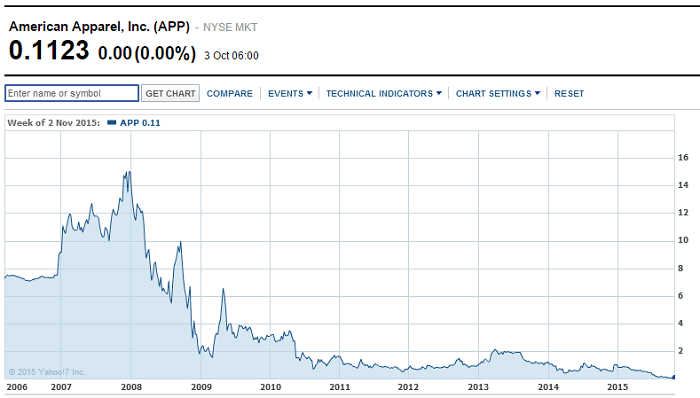Click the 2011 label on time axis
Image resolution: width=700 pixels, height=398 pixels.
[x=340, y=387]
